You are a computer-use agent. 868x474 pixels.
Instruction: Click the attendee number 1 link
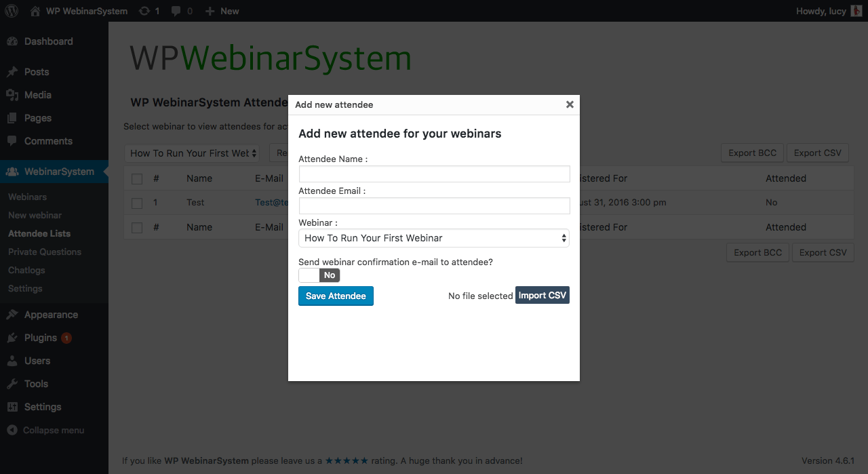155,203
